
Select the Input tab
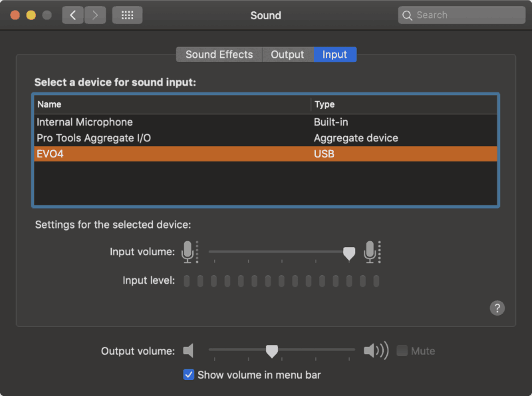(x=334, y=54)
